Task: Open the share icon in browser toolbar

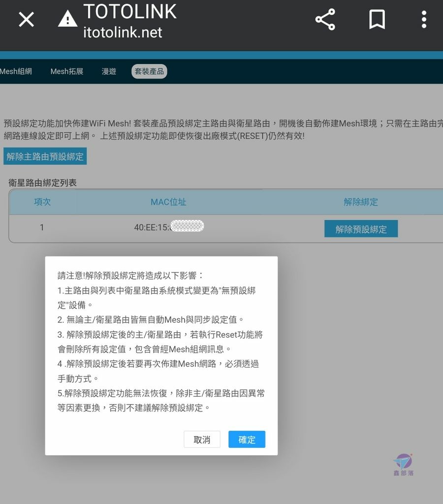Action: pos(325,20)
